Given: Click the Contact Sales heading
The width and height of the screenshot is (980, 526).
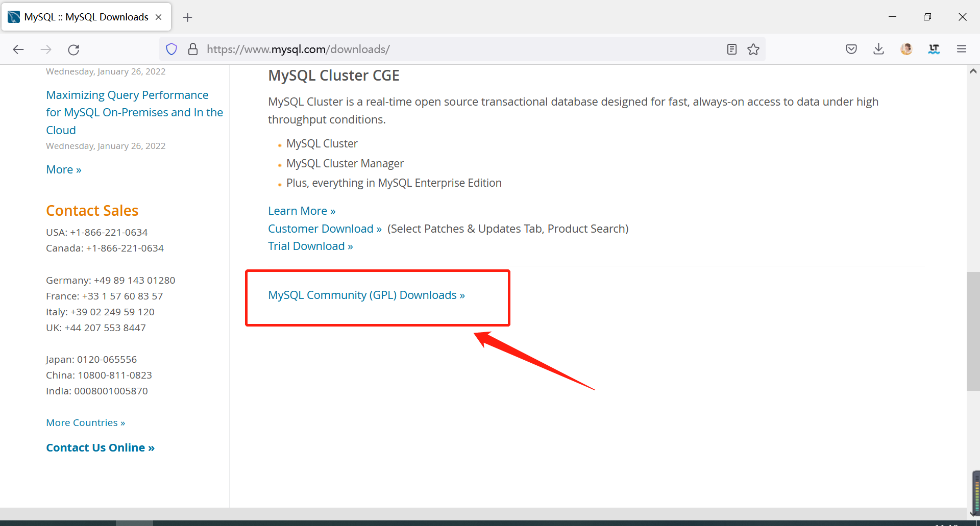Looking at the screenshot, I should [x=92, y=211].
